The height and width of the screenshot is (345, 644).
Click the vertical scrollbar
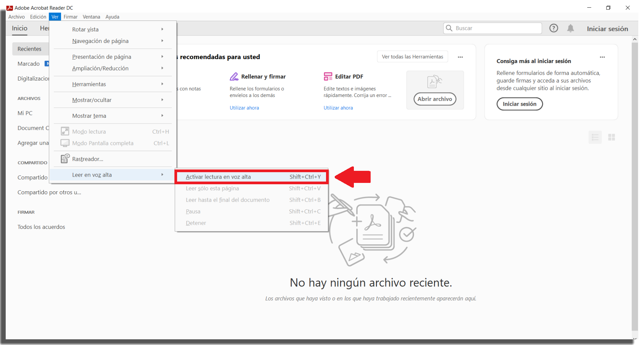click(x=635, y=186)
